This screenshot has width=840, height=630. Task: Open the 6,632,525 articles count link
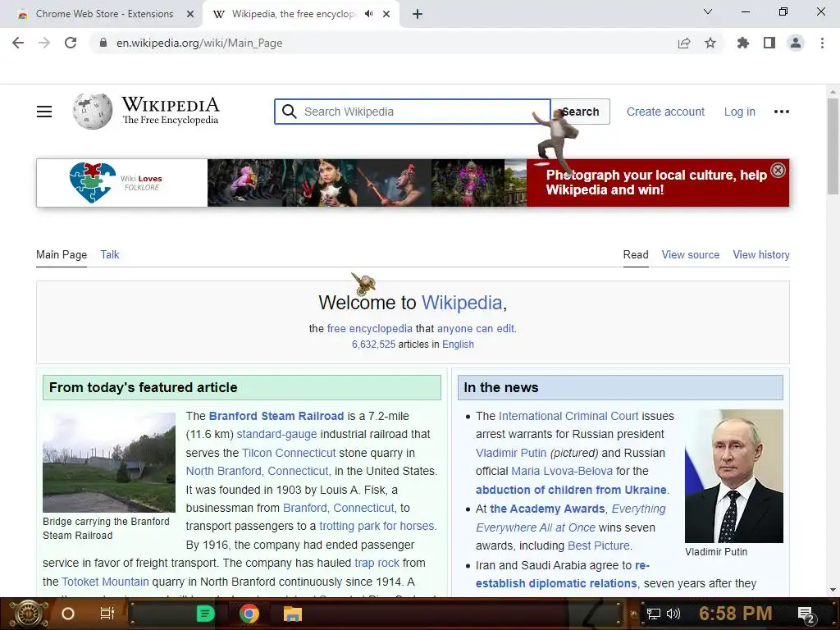373,345
